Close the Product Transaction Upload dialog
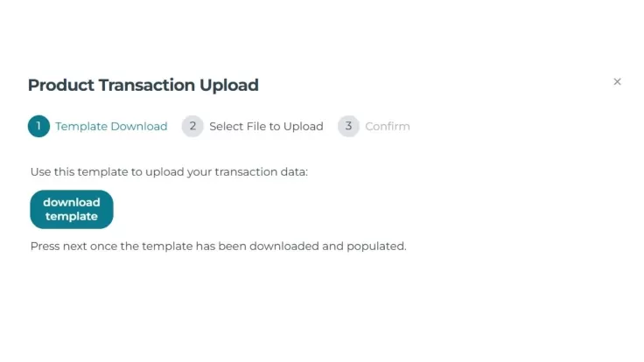The width and height of the screenshot is (644, 362). pos(617,81)
